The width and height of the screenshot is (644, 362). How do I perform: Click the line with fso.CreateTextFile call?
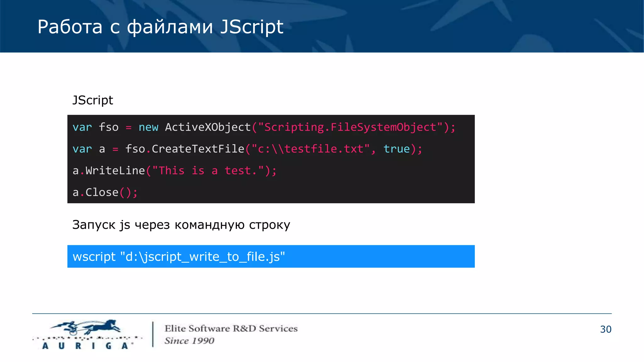247,149
